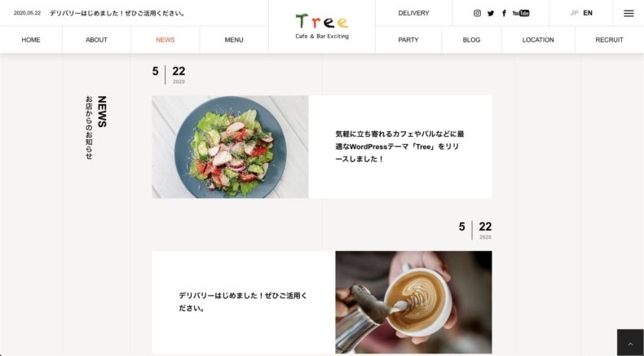Switch language to JP
This screenshot has width=644, height=356.
tap(574, 13)
